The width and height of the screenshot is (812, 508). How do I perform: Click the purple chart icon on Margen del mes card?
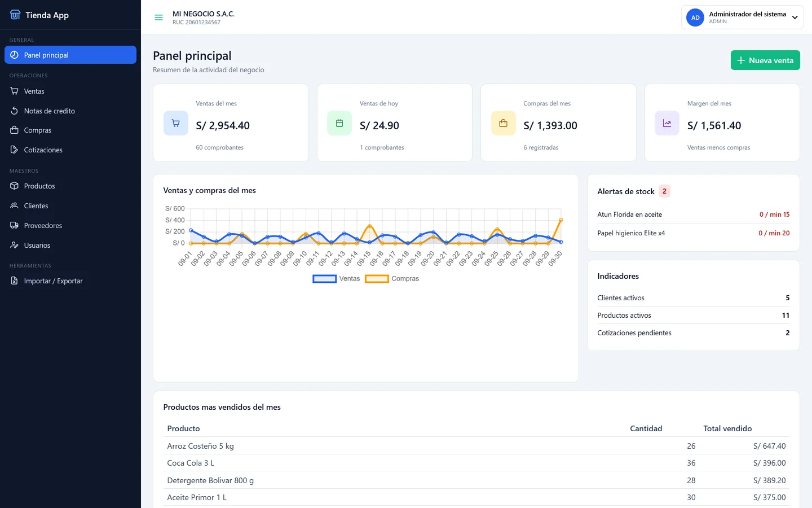(667, 123)
